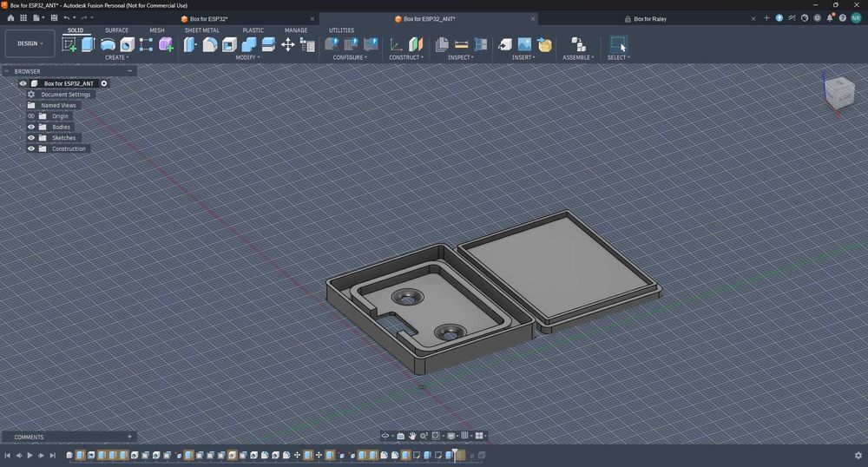Expand the Construction folder
Screen dimensions: 868x467
click(x=21, y=148)
